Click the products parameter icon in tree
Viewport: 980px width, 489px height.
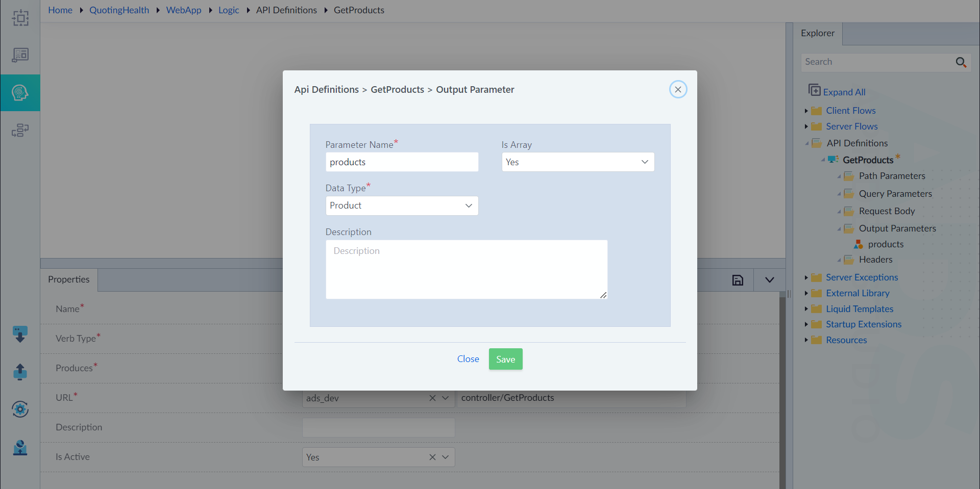[x=859, y=244]
